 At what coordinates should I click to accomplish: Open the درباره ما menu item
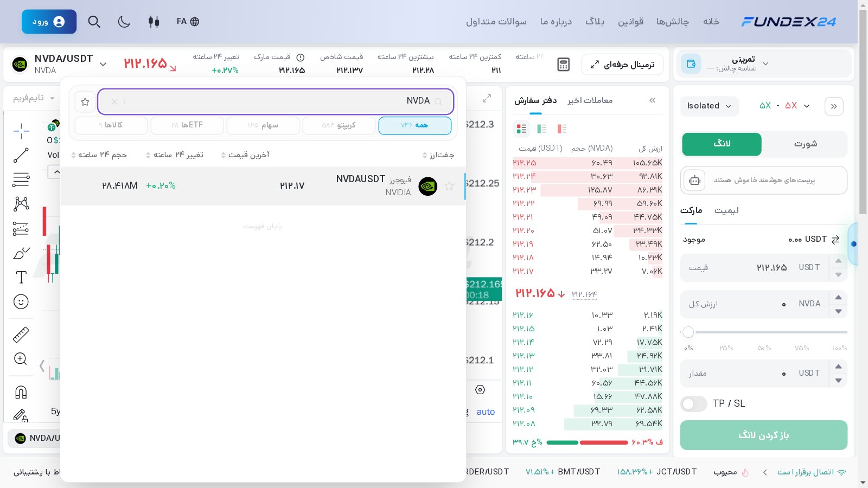(556, 22)
